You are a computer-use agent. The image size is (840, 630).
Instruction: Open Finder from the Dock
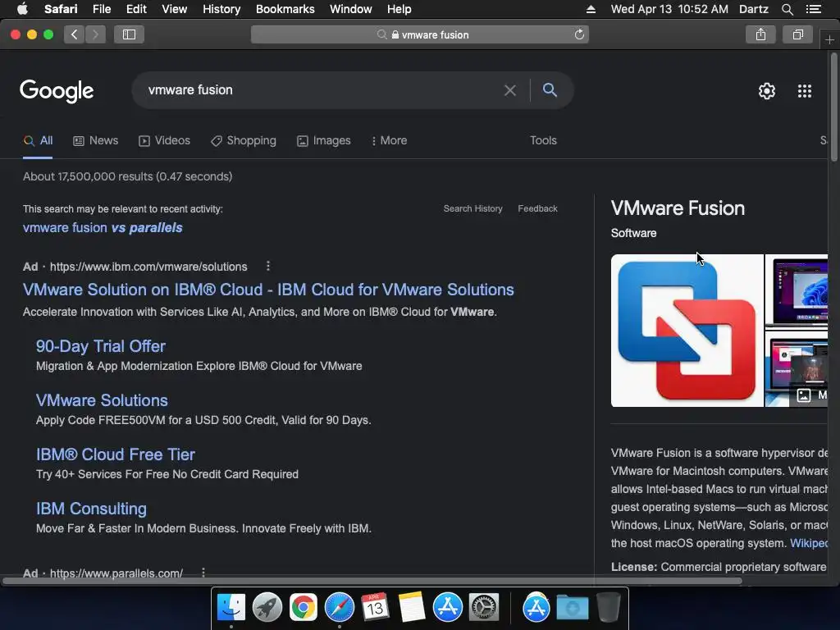pyautogui.click(x=231, y=607)
